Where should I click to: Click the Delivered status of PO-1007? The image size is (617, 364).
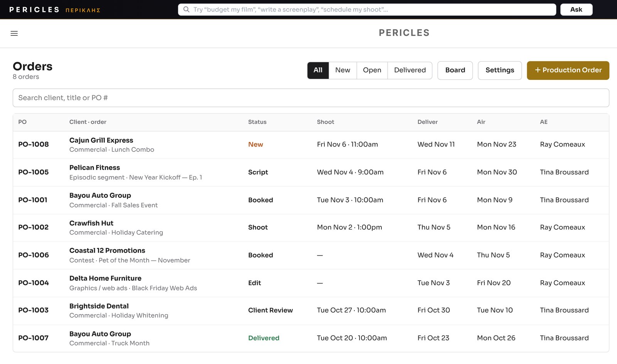point(264,338)
